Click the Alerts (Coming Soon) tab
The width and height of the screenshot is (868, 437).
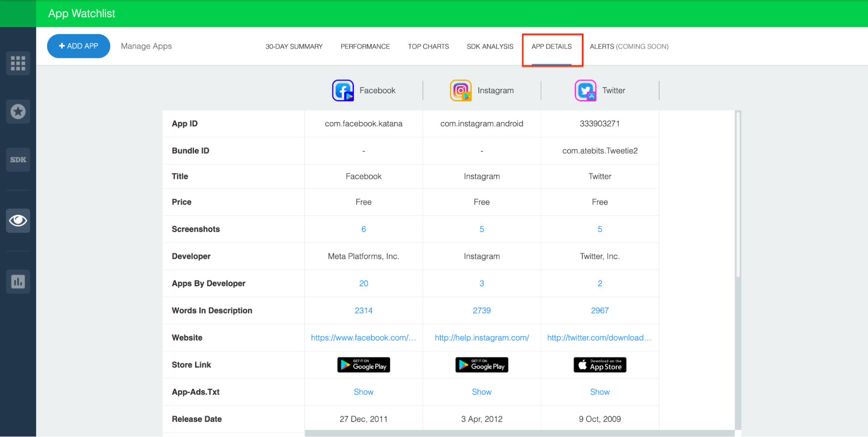click(x=629, y=46)
